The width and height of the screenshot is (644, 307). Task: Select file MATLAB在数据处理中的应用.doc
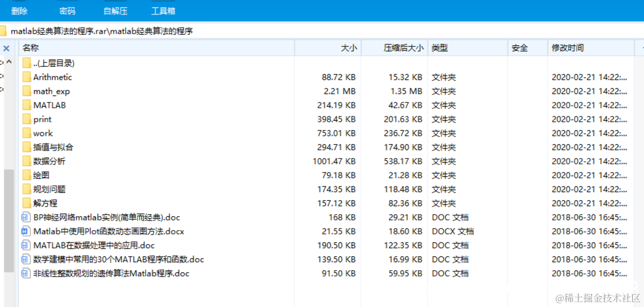tap(94, 245)
